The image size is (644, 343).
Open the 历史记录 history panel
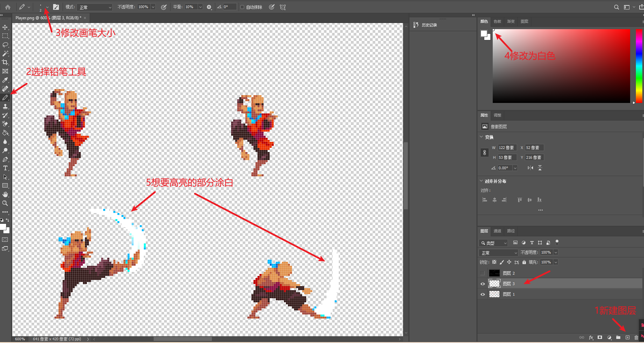[425, 25]
